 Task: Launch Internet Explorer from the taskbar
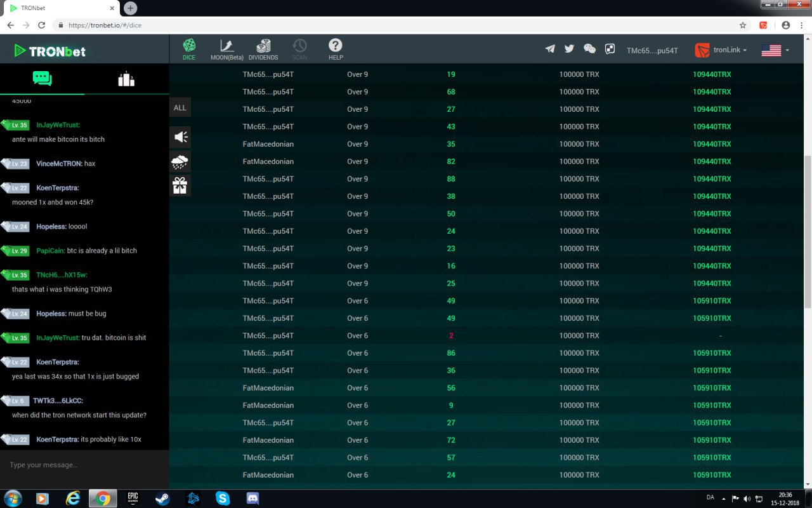(73, 498)
